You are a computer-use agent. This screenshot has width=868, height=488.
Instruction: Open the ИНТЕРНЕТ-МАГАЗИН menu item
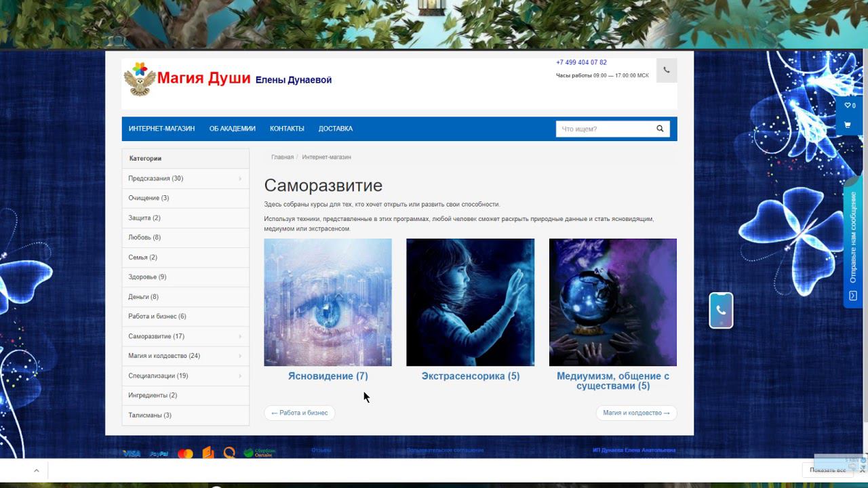[161, 129]
